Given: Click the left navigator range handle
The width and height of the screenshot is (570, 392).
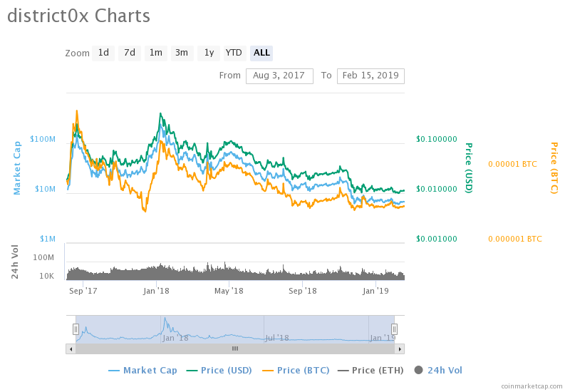Looking at the screenshot, I should tap(76, 329).
